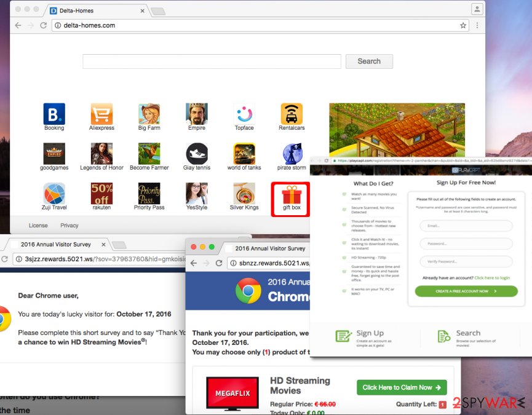The image size is (532, 415).
Task: Open the YesStyle shortcut icon
Action: pos(197,193)
